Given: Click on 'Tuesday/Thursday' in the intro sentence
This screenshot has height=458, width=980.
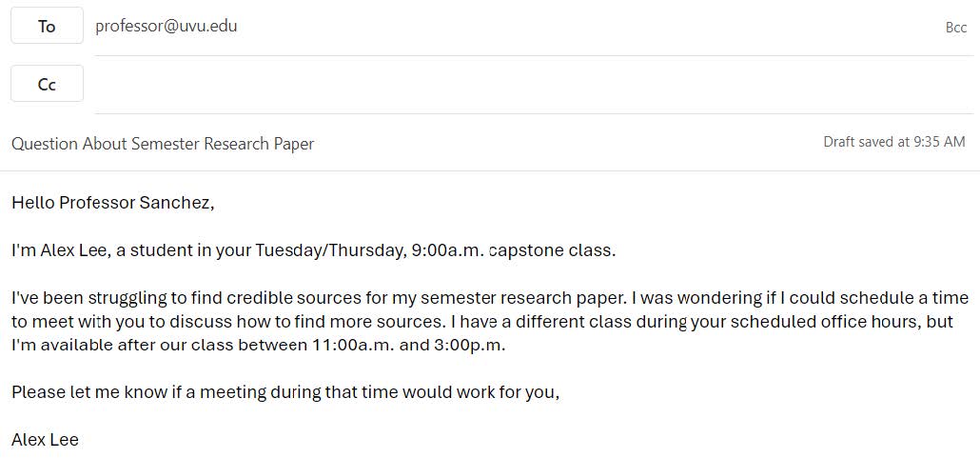Looking at the screenshot, I should 330,250.
